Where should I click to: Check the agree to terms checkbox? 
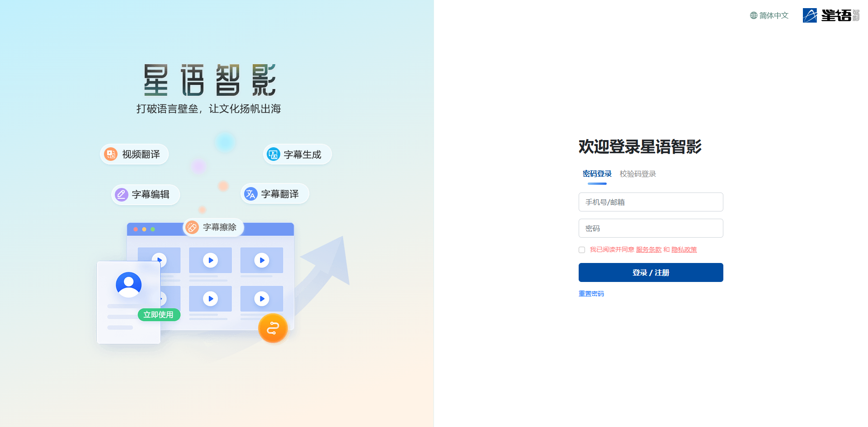(x=582, y=250)
